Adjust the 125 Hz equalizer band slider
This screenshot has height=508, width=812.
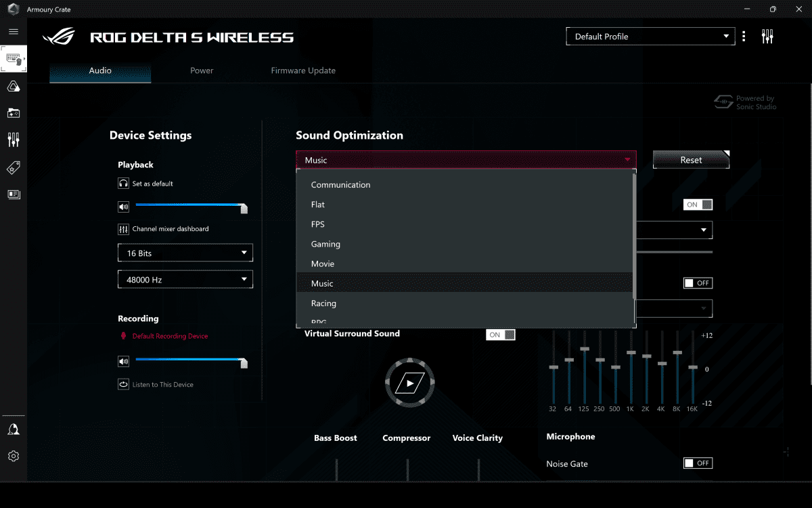585,349
